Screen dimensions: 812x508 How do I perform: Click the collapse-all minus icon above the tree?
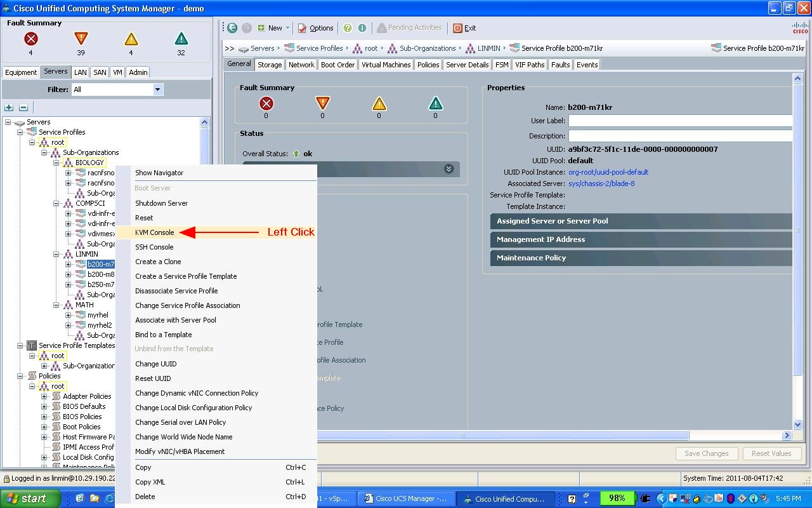pos(23,107)
